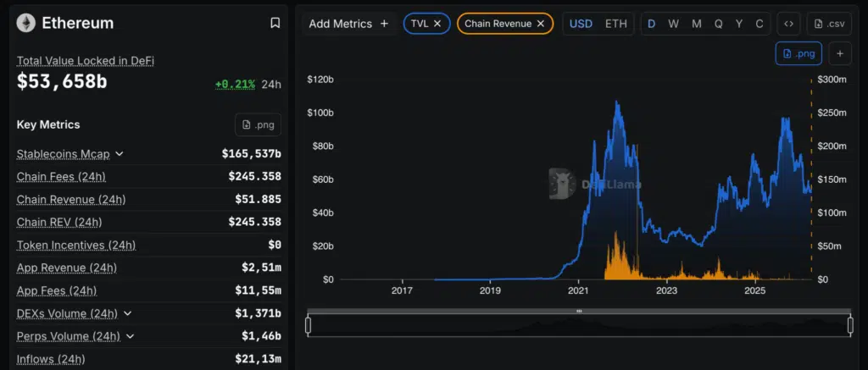Click the Key Metrics heading
Screen dimensions: 868x370
pyautogui.click(x=48, y=124)
